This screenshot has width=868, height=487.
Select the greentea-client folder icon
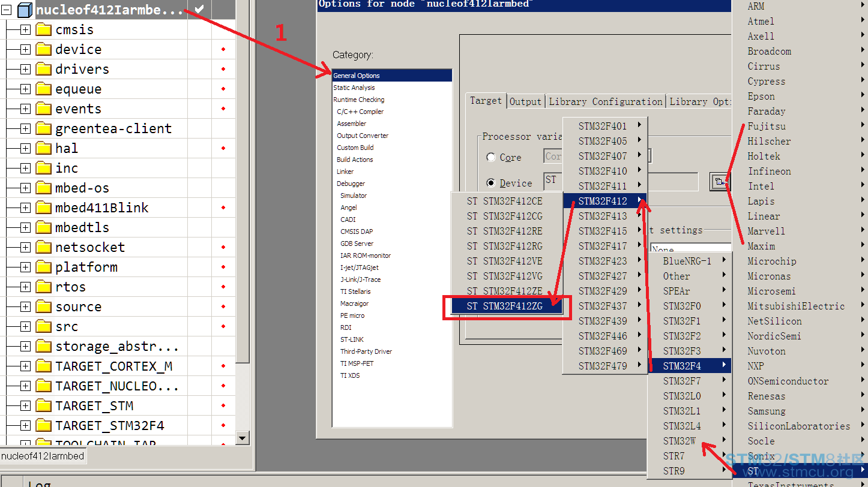(x=43, y=128)
